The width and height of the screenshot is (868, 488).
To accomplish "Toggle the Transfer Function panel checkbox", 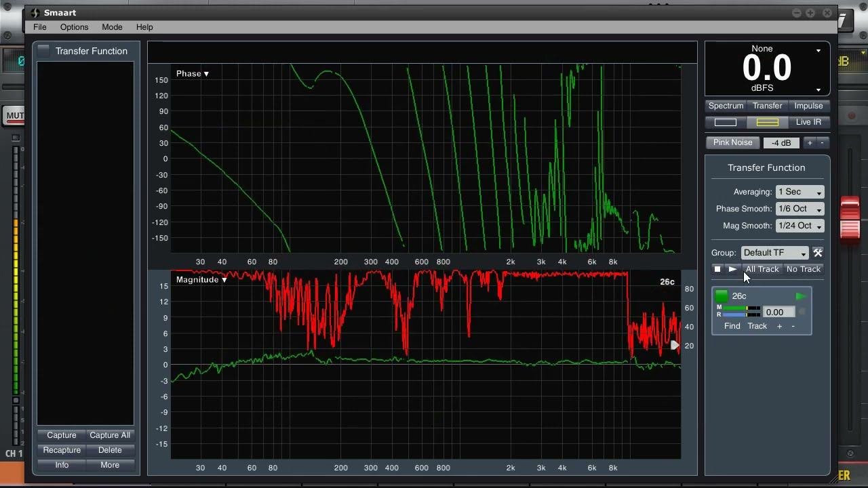I will 44,51.
